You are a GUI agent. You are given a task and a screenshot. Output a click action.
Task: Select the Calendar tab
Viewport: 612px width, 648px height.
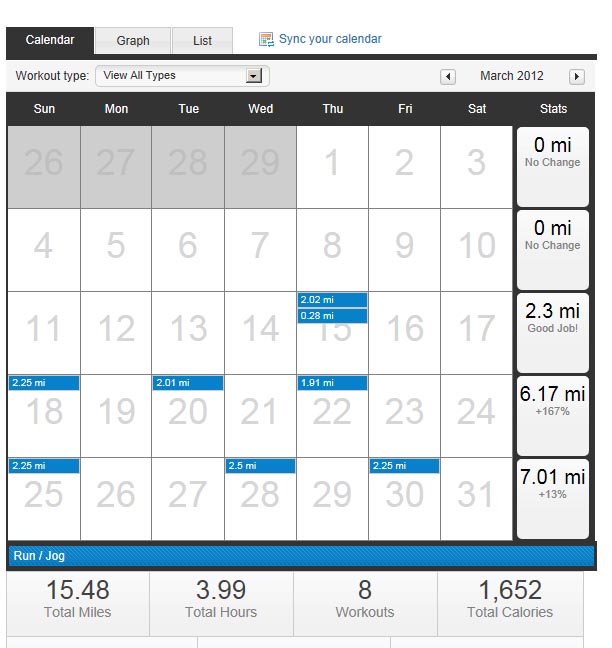click(50, 41)
